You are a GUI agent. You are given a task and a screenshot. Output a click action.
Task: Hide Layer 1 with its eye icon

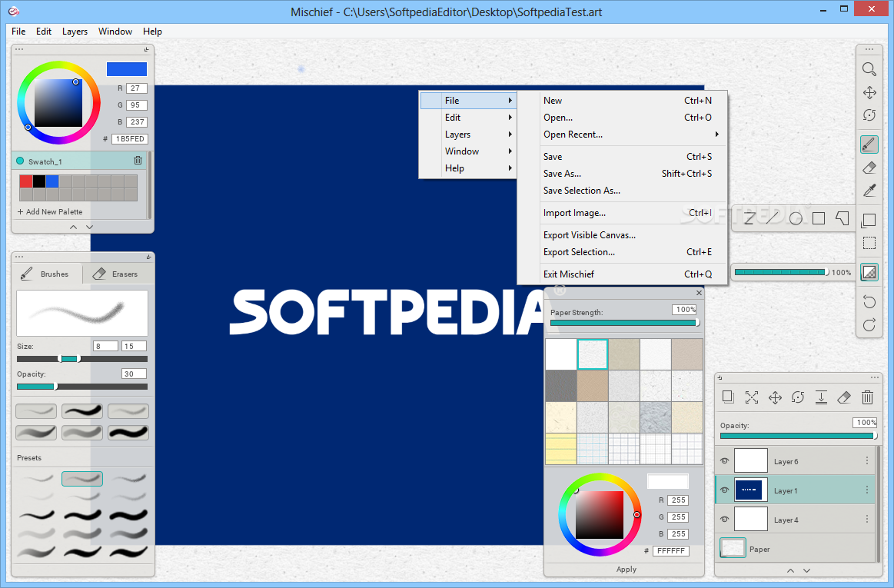pyautogui.click(x=725, y=490)
